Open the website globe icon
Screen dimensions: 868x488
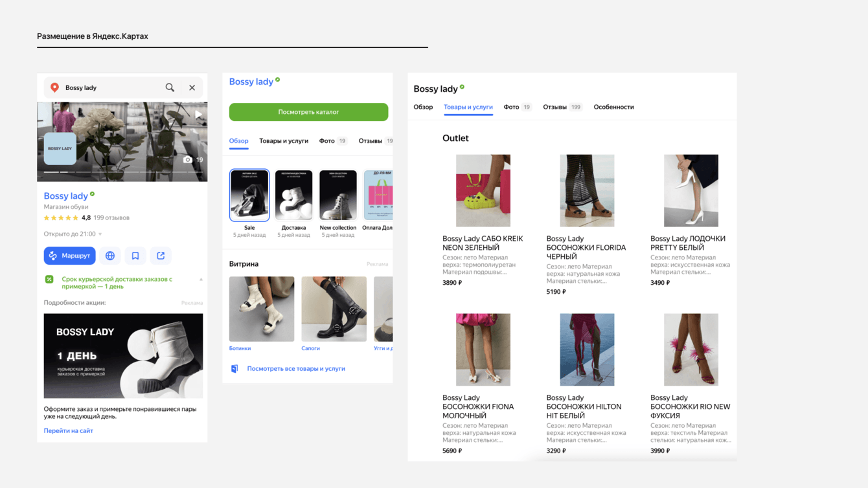click(110, 256)
